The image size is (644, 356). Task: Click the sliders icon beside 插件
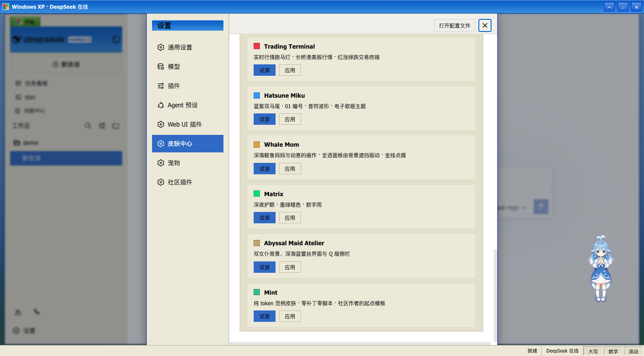[x=161, y=86]
